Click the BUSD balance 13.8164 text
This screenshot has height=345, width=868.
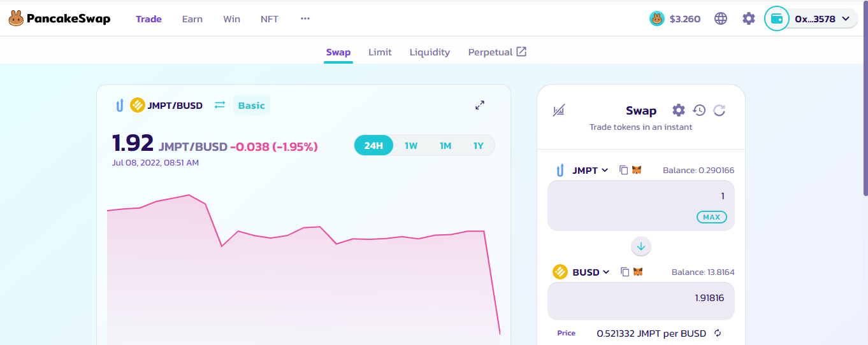(x=703, y=272)
